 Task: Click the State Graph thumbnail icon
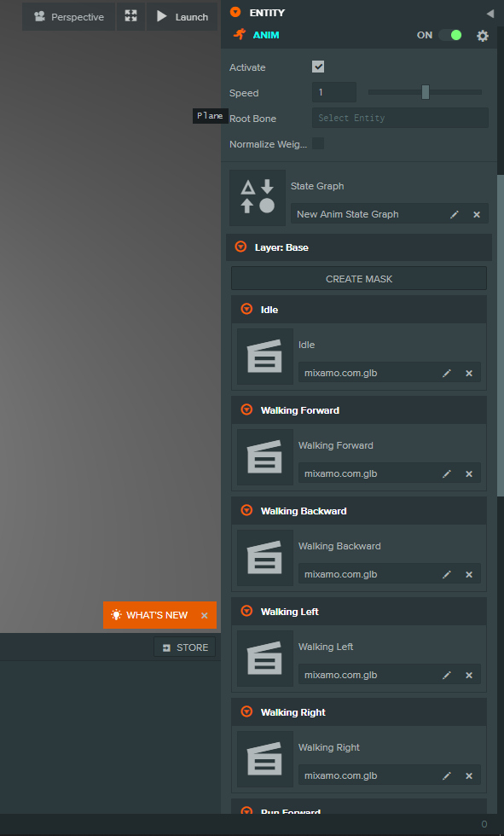258,198
